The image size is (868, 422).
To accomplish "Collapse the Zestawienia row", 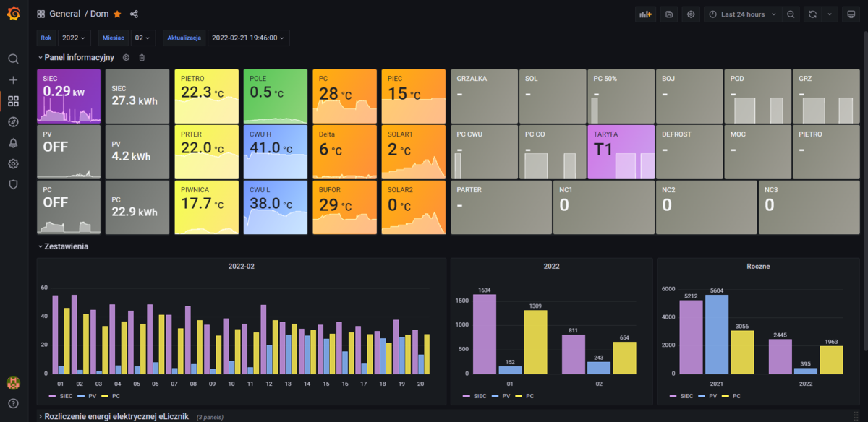I will [66, 246].
